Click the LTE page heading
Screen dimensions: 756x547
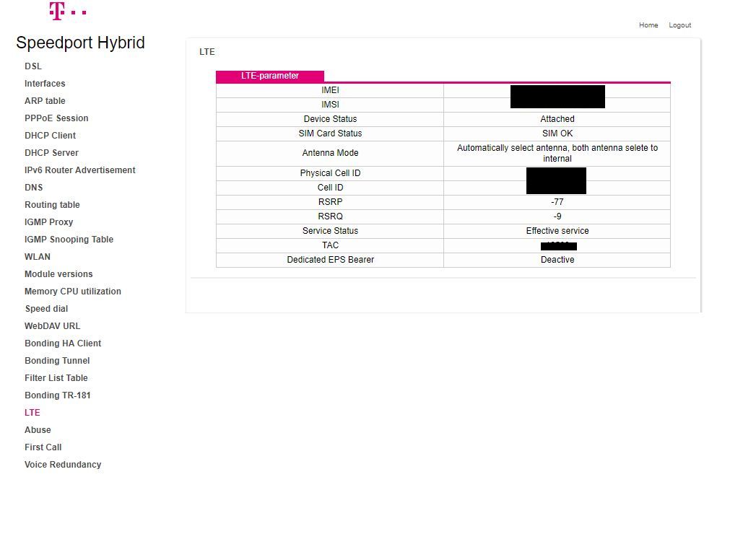(207, 52)
